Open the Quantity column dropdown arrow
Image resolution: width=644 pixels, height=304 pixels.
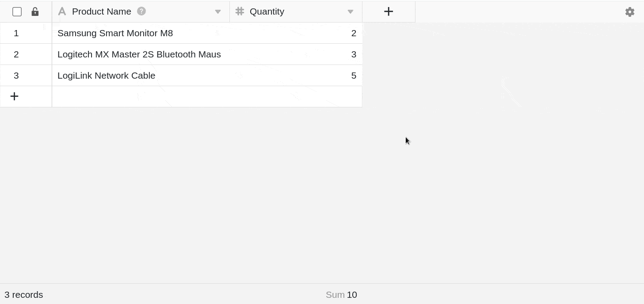pyautogui.click(x=351, y=12)
